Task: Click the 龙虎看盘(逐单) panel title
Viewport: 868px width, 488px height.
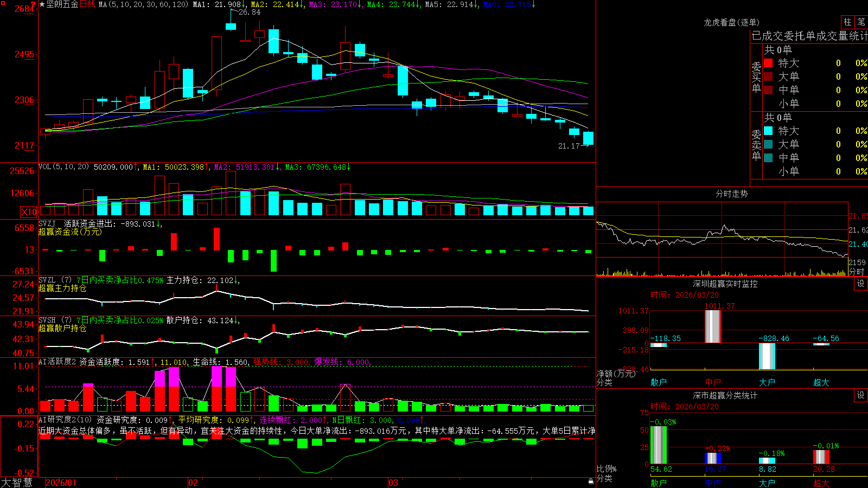Action: 731,22
